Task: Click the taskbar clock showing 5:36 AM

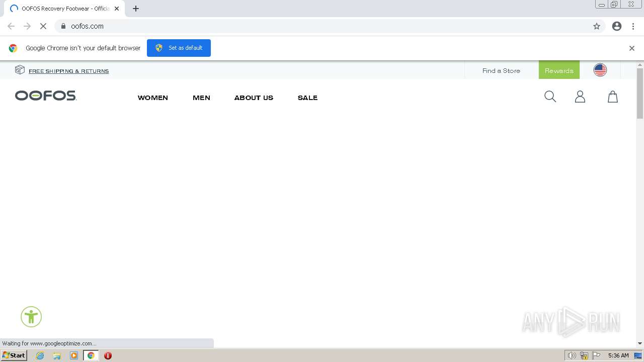Action: 618,355
